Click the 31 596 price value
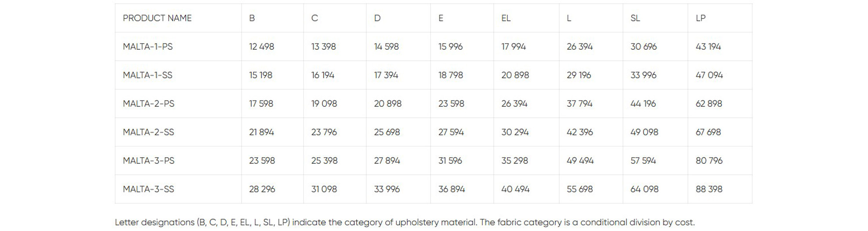Viewport: 868px width, 231px height. [x=450, y=161]
